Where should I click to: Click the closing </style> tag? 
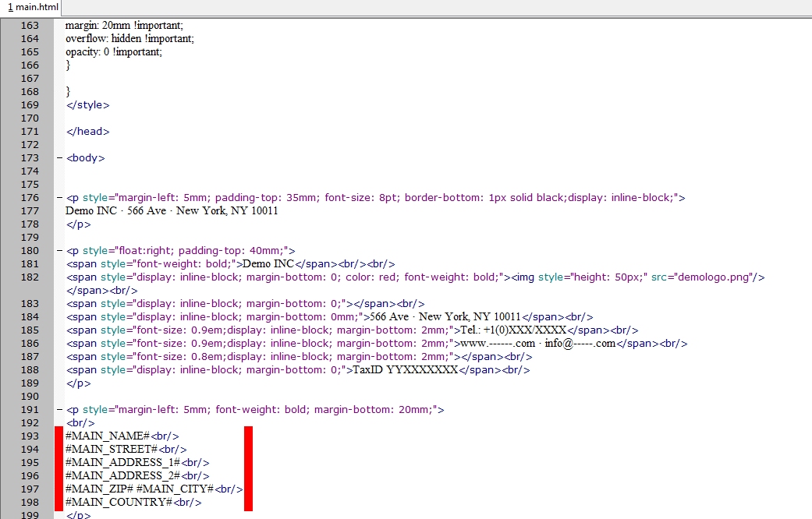tap(88, 105)
